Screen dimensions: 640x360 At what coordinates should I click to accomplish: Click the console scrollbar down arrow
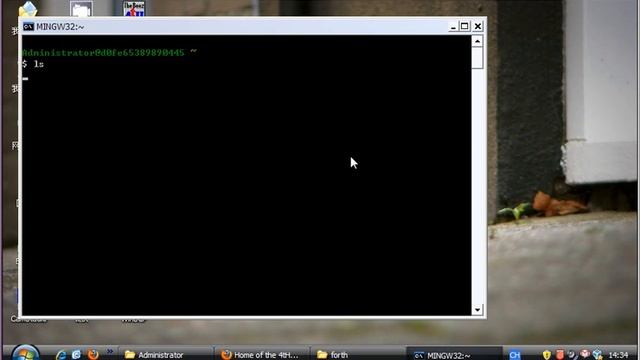477,310
